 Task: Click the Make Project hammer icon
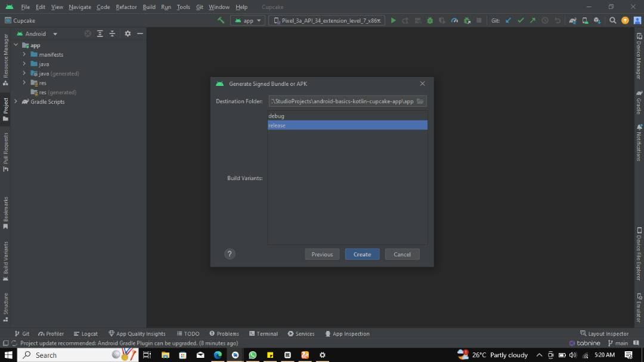click(221, 20)
